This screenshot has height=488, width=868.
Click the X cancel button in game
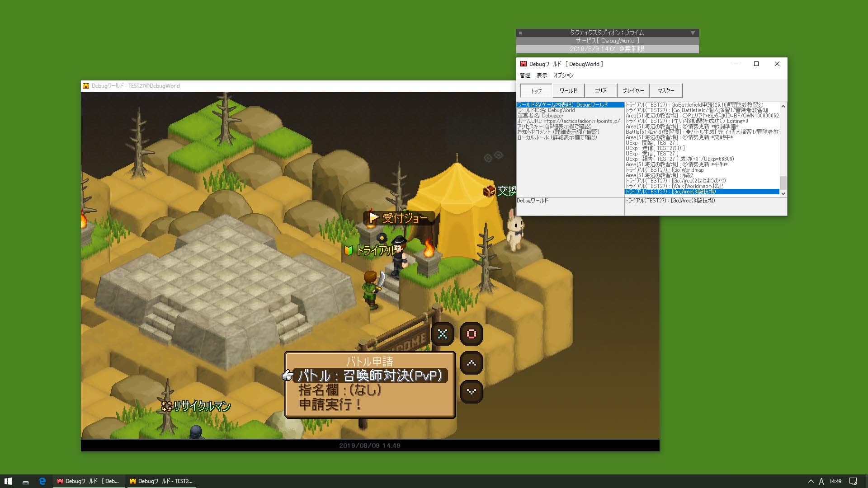(x=443, y=334)
